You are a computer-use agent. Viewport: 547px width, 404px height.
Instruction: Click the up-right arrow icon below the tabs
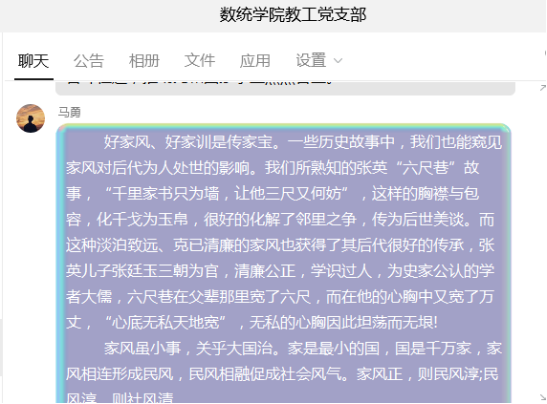542,88
